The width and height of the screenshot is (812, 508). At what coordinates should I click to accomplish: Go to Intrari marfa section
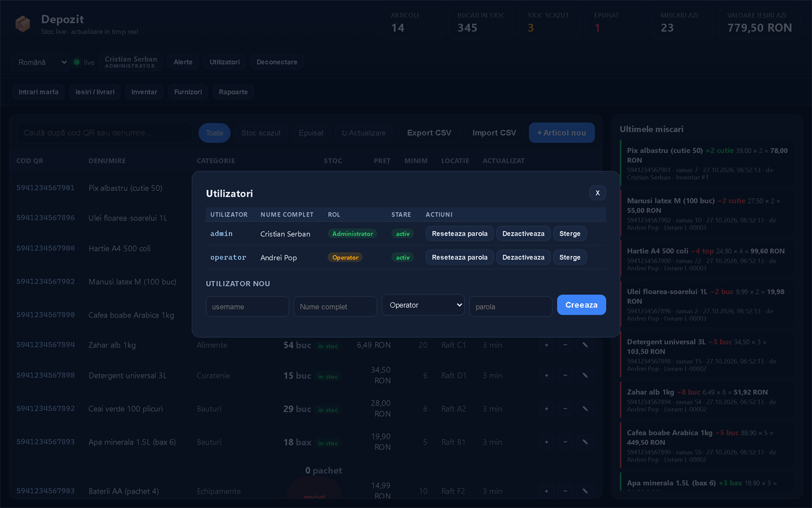pyautogui.click(x=38, y=92)
